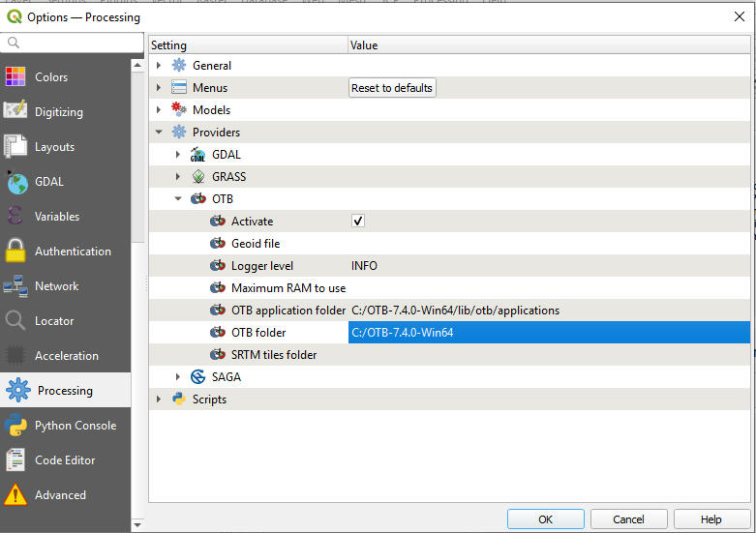Select the Layouts page icon
The width and height of the screenshot is (756, 533).
click(x=15, y=146)
